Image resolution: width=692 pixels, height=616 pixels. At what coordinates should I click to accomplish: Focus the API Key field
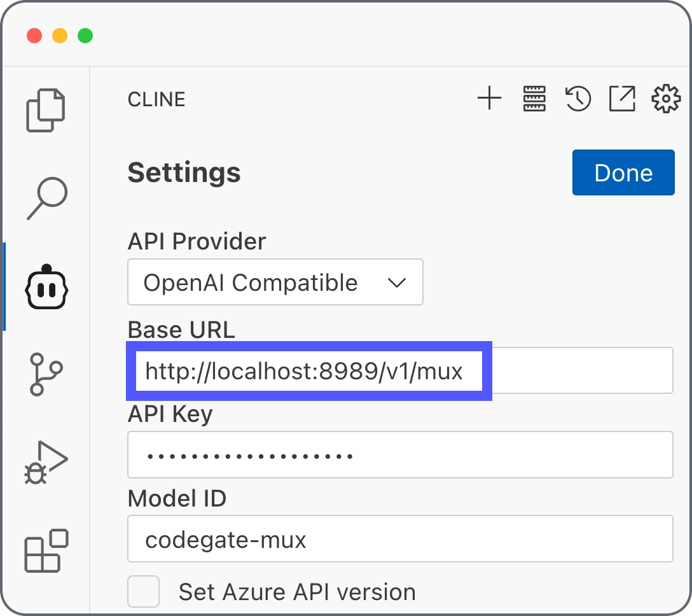tap(400, 454)
